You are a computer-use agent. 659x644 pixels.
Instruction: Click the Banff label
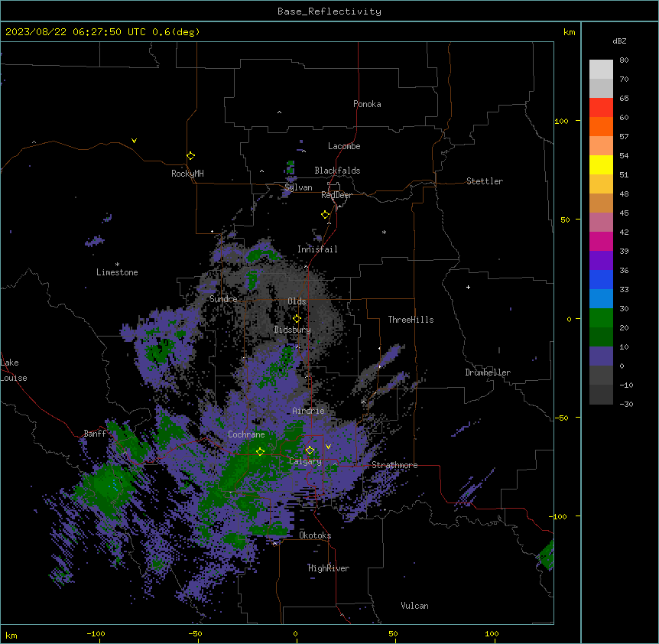point(95,434)
